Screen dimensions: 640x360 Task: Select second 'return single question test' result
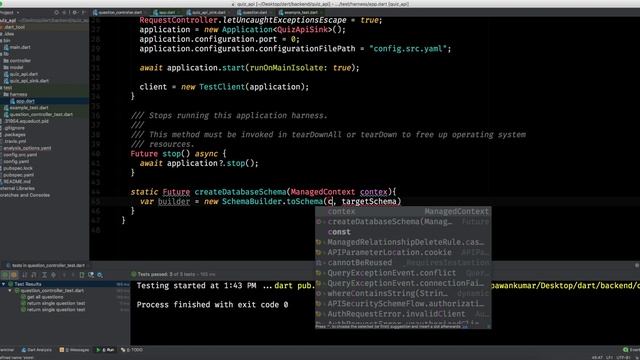[x=56, y=310]
